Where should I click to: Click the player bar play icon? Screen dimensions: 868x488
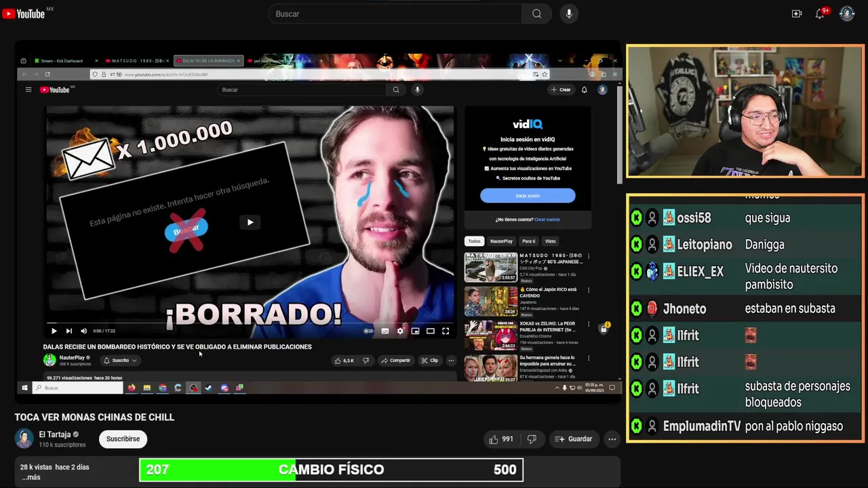click(54, 331)
